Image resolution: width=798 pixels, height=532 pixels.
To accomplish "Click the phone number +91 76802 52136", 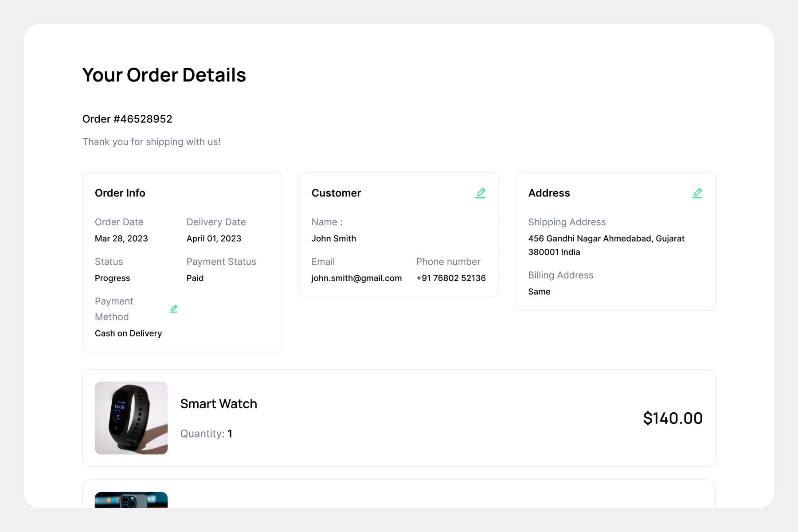I will point(451,278).
